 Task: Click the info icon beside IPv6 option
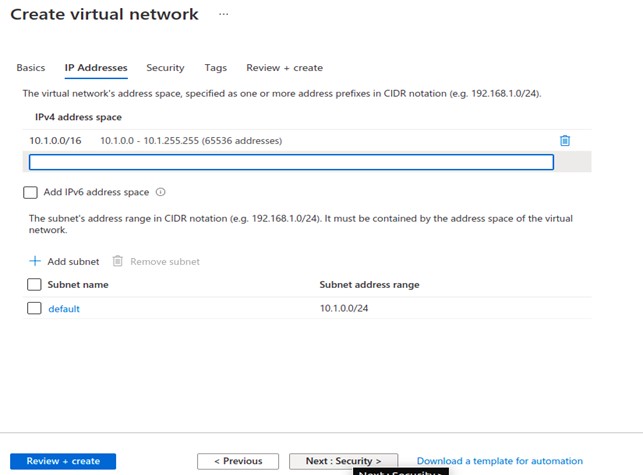click(161, 192)
